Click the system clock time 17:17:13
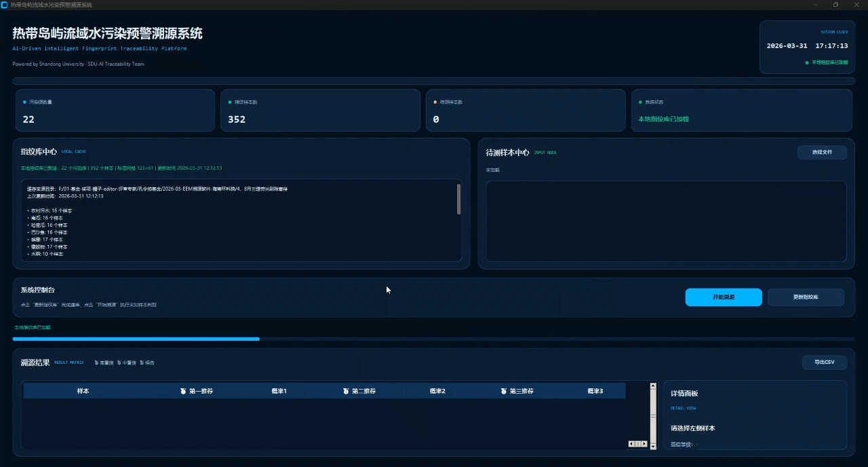This screenshot has height=467, width=868. point(831,46)
